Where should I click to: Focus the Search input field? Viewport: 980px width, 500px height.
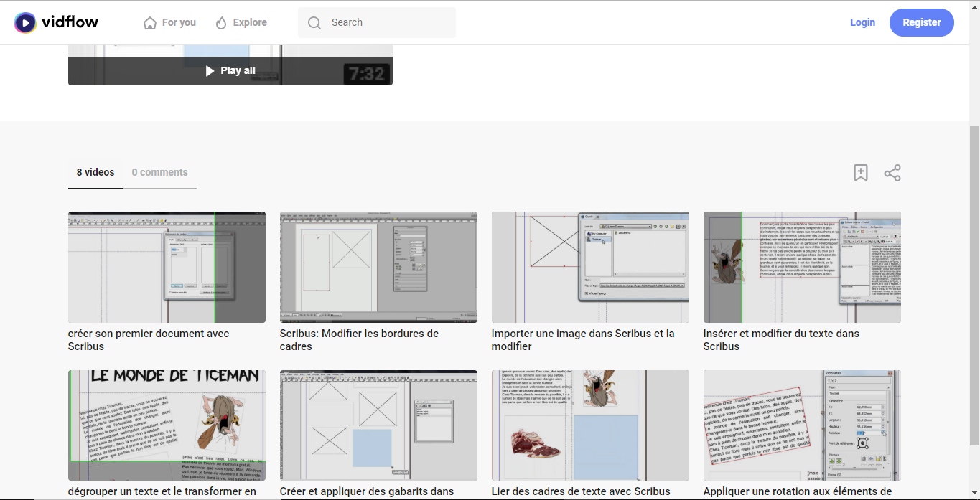click(x=377, y=22)
